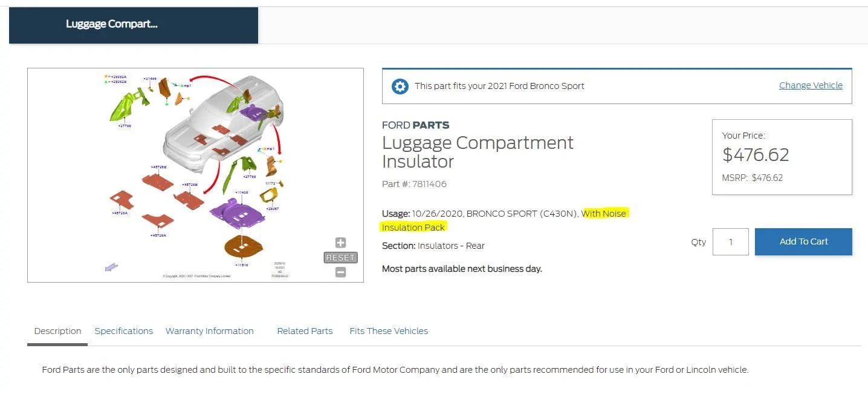The width and height of the screenshot is (868, 394).
Task: Click the blue gear fitment icon
Action: (x=400, y=86)
